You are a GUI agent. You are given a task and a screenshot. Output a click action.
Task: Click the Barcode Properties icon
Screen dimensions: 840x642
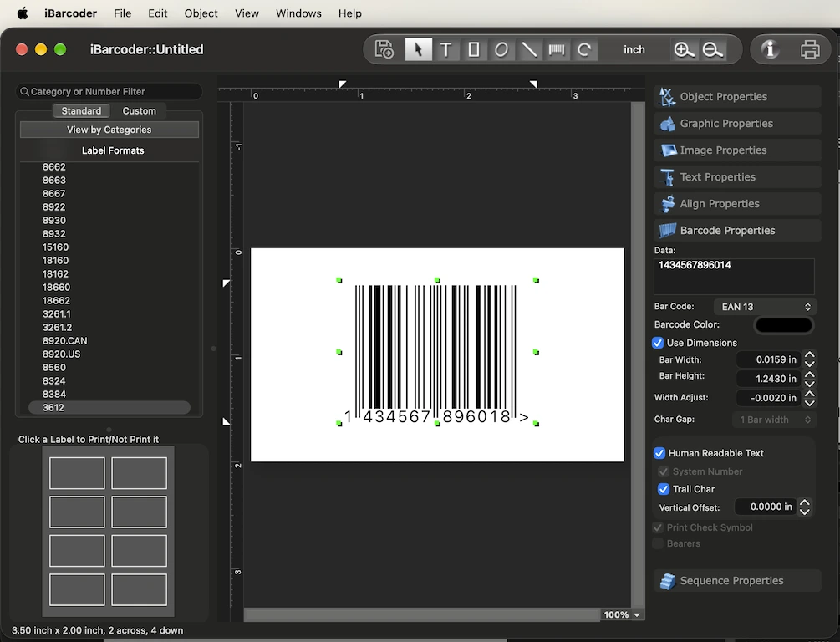point(668,231)
